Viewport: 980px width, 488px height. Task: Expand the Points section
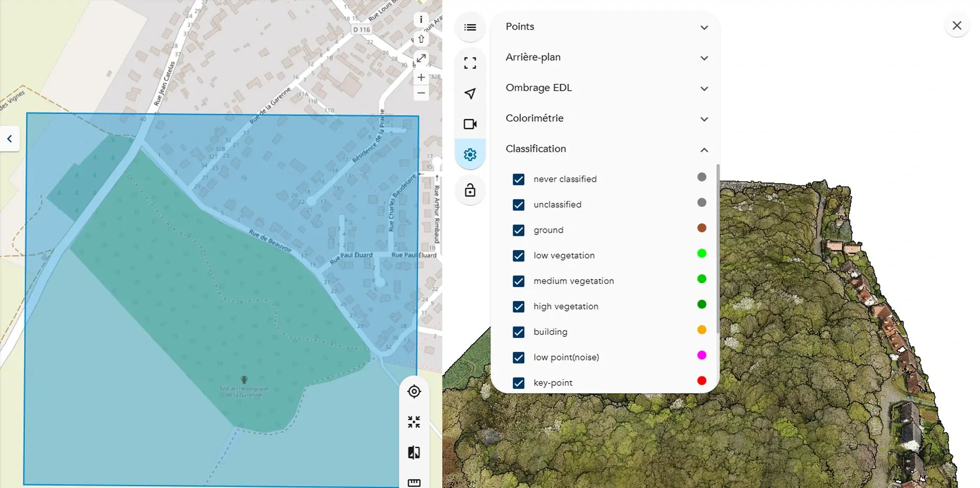click(x=704, y=27)
